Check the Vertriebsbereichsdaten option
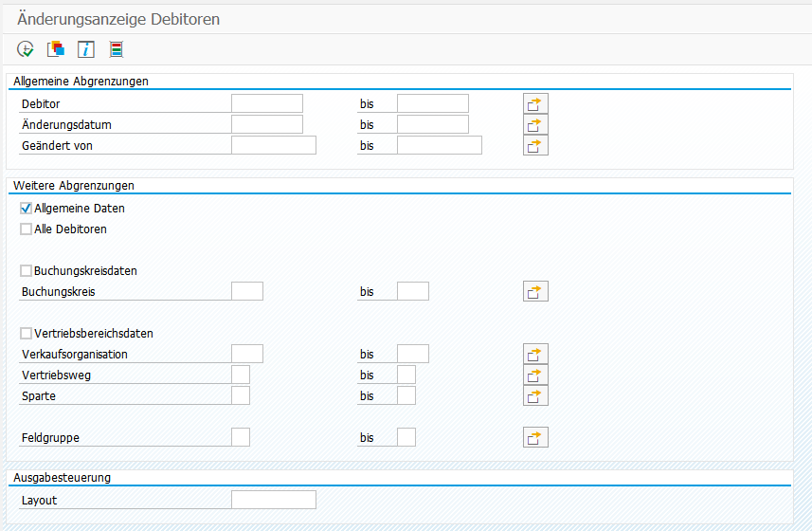Image resolution: width=812 pixels, height=531 pixels. point(26,333)
